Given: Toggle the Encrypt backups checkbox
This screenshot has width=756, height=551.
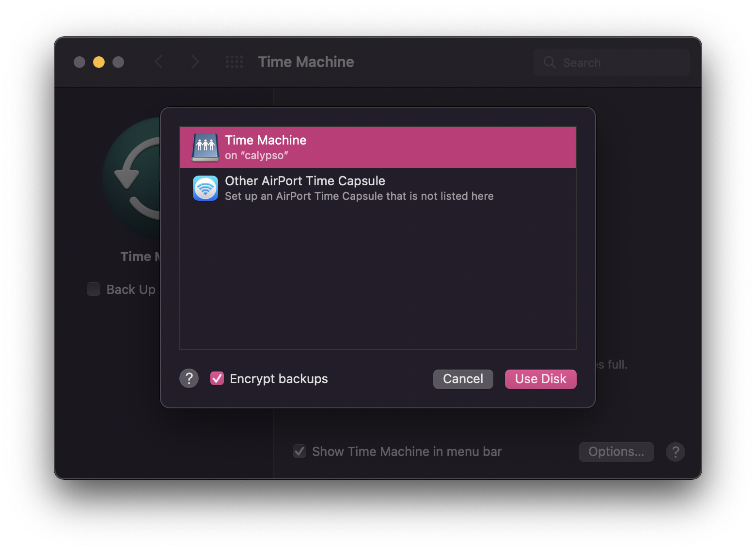Looking at the screenshot, I should click(x=217, y=378).
